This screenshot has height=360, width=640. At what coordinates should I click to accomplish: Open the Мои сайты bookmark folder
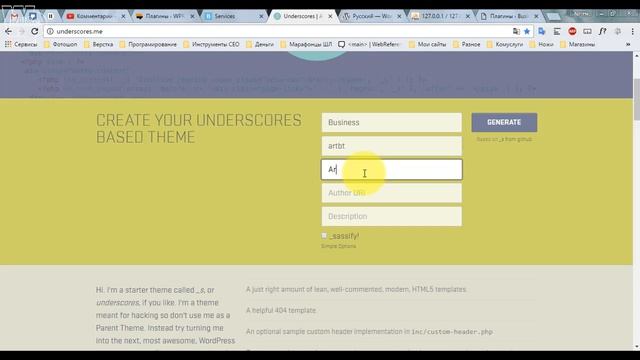point(427,44)
